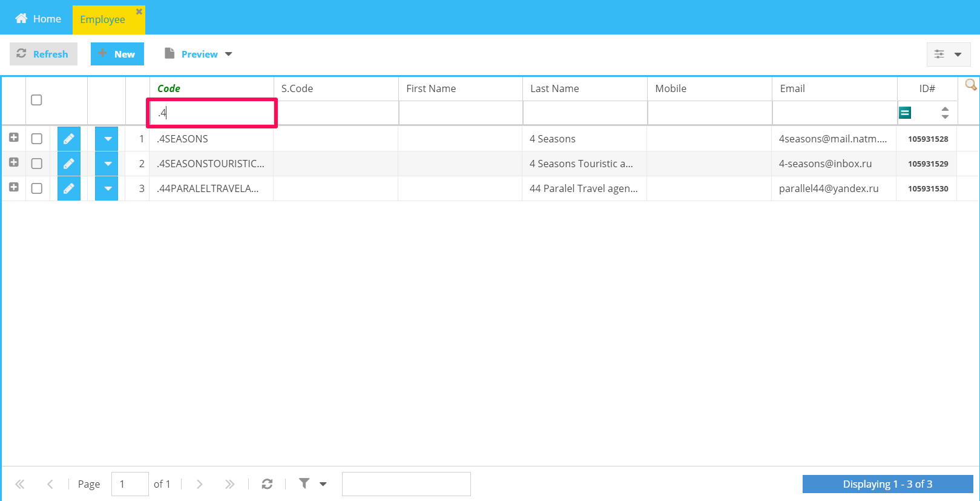Edit the .4SEASONSTOURISTIC record pencil icon

point(69,164)
